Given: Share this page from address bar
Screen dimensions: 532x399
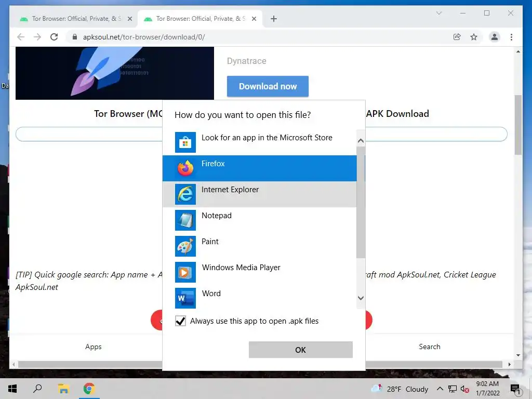Looking at the screenshot, I should (457, 37).
